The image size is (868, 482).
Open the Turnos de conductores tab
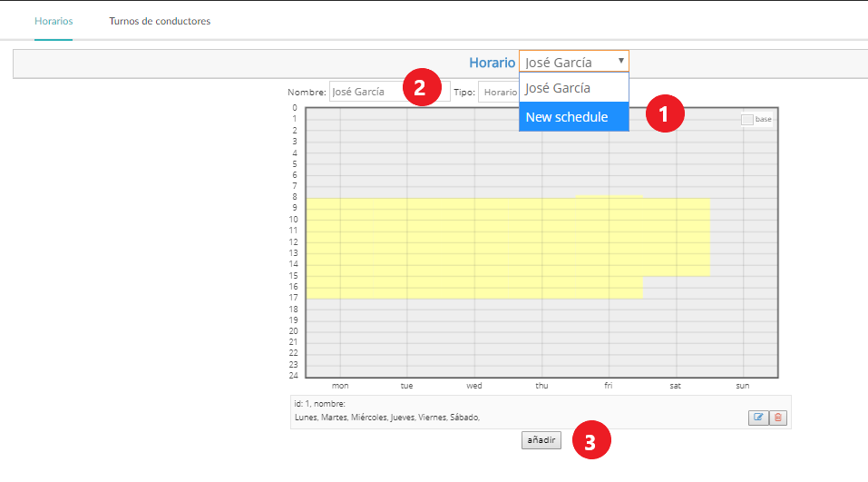click(160, 21)
